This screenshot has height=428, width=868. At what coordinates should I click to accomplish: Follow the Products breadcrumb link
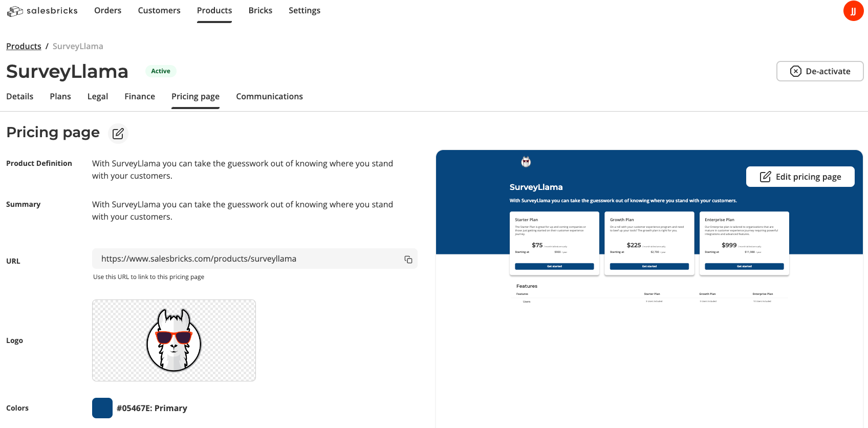24,46
